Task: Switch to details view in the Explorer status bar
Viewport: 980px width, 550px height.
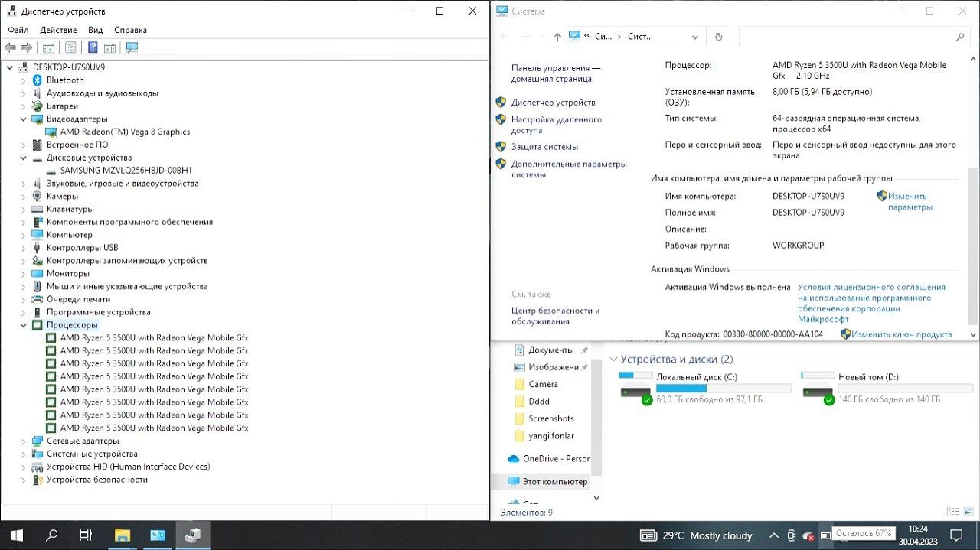Action: point(951,513)
